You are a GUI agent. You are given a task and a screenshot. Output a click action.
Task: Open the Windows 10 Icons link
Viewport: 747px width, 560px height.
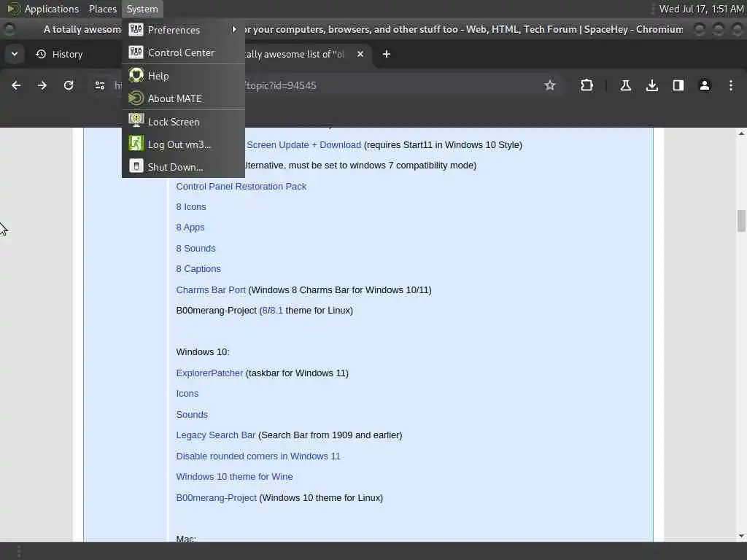[x=187, y=393]
